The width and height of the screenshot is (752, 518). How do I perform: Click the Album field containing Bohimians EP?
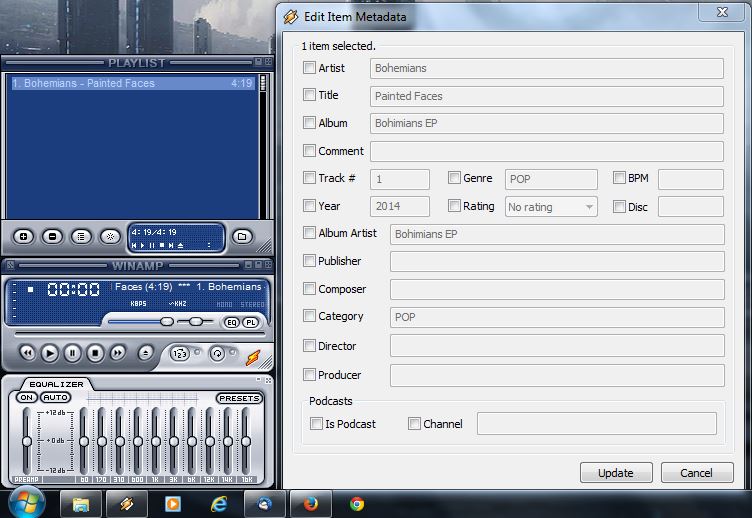click(547, 123)
